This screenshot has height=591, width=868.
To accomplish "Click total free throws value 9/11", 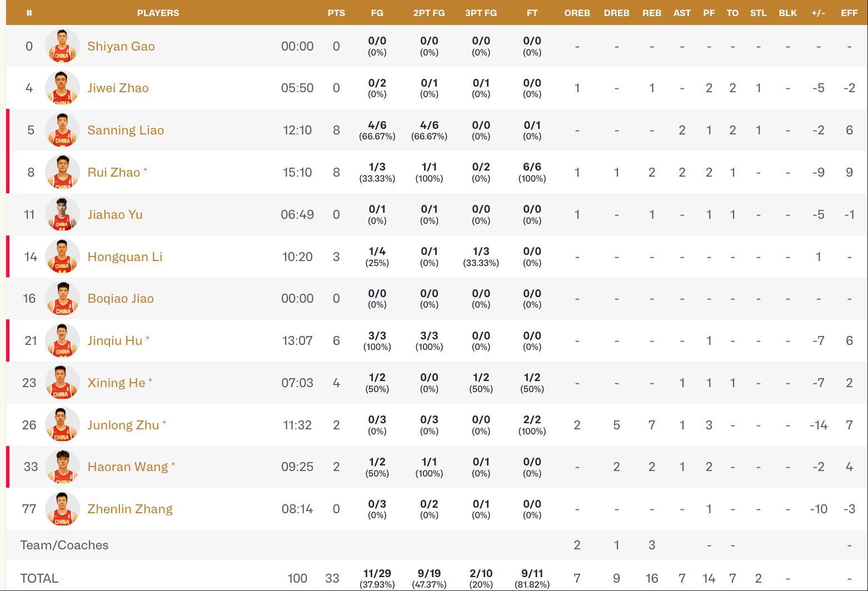I will click(x=532, y=574).
